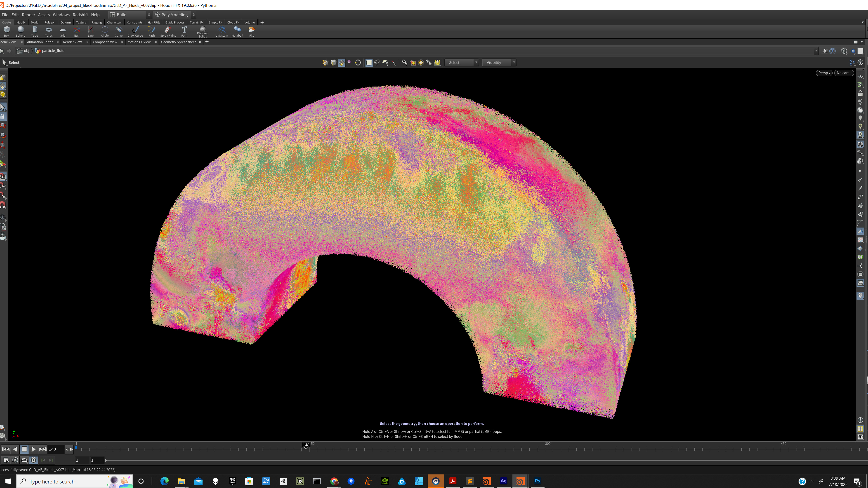Play the timeline forward
868x488 pixels.
point(33,449)
